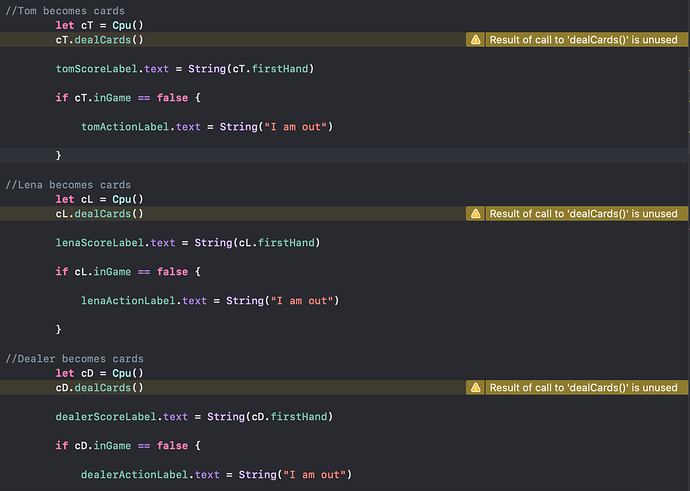Click 'let cD = Cpu()' declaration line
The width and height of the screenshot is (690, 491).
pyautogui.click(x=99, y=373)
